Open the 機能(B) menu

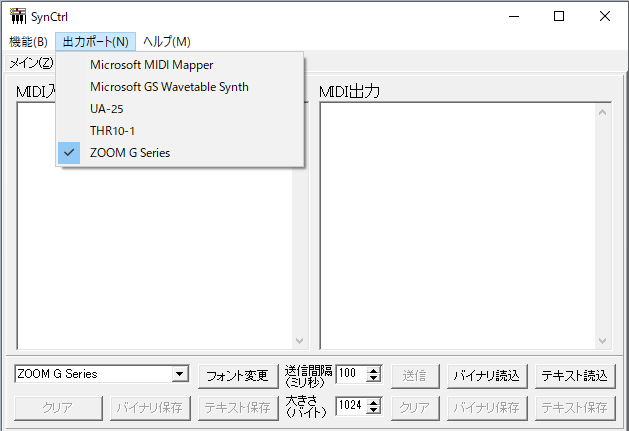pyautogui.click(x=28, y=42)
